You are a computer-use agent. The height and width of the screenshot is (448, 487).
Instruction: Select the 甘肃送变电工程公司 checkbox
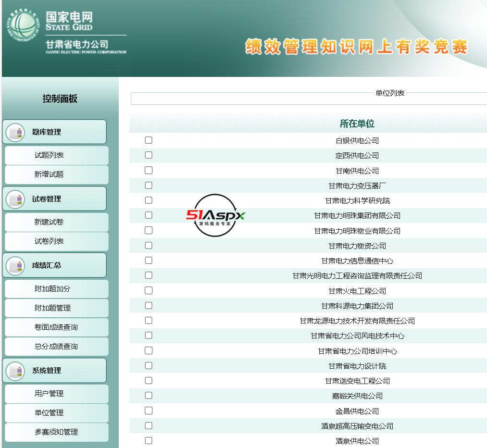coord(149,380)
